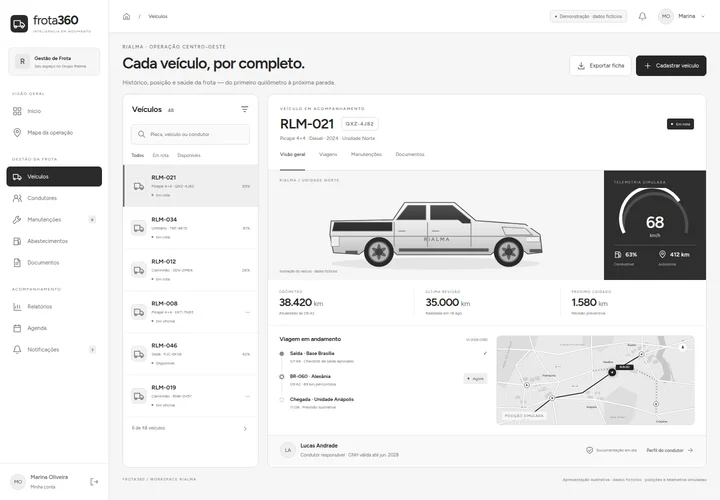Click the 35.000 km última revisão value
Viewport: 720px width, 500px height.
tap(448, 303)
